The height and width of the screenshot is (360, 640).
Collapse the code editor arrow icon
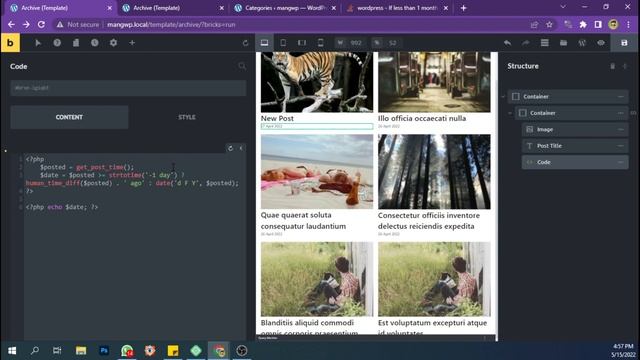[x=241, y=148]
